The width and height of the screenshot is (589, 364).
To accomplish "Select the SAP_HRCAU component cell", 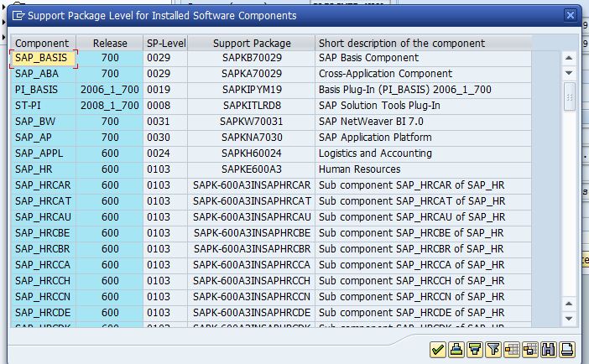I will tap(43, 217).
